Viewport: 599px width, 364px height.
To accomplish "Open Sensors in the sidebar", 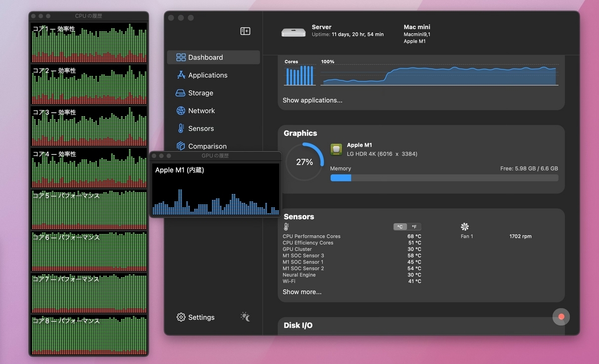I will click(214, 129).
